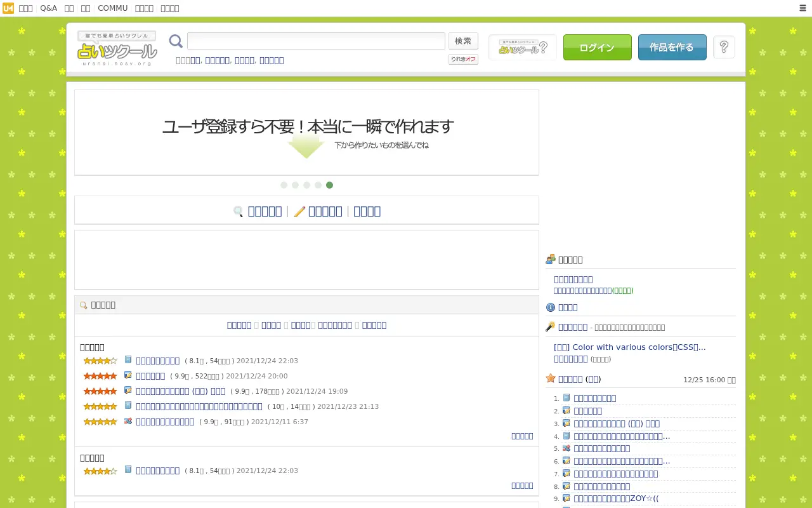Click the green ログイン login button
The width and height of the screenshot is (812, 508).
[597, 48]
